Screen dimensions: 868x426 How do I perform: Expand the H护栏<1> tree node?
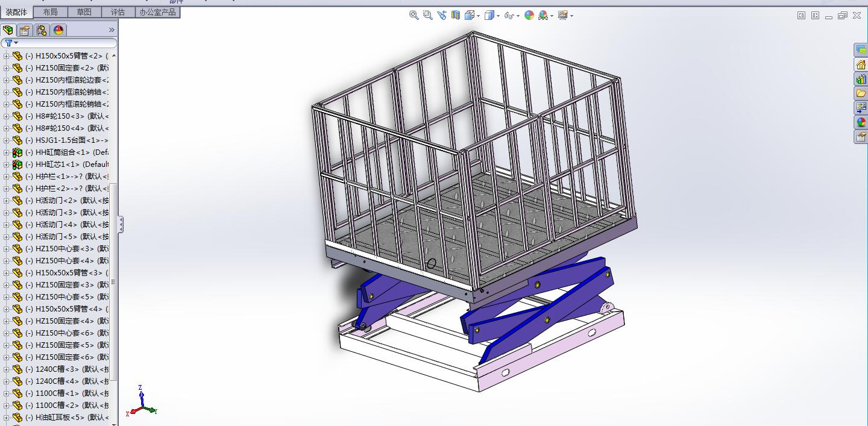click(x=7, y=177)
